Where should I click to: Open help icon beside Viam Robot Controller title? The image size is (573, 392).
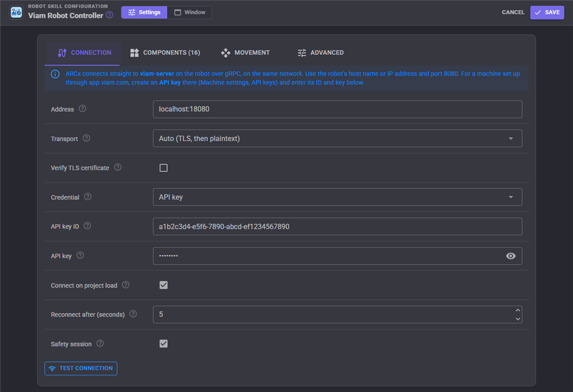coord(109,15)
